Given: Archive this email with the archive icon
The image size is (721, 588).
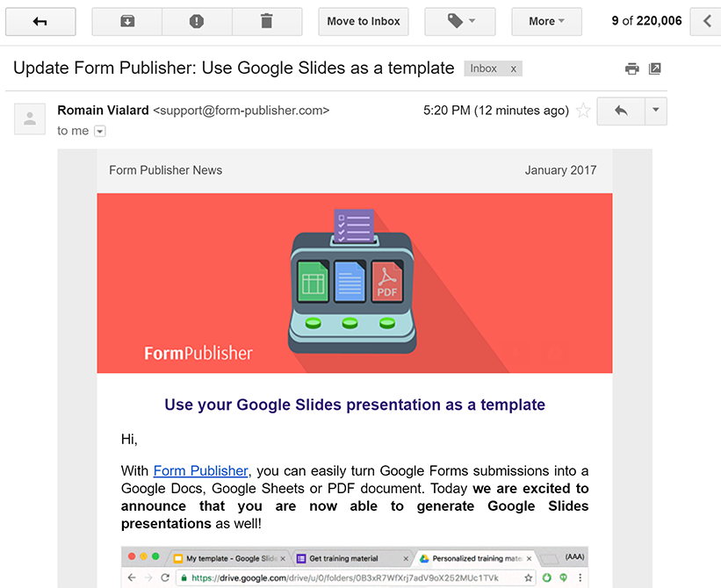Looking at the screenshot, I should tap(127, 22).
